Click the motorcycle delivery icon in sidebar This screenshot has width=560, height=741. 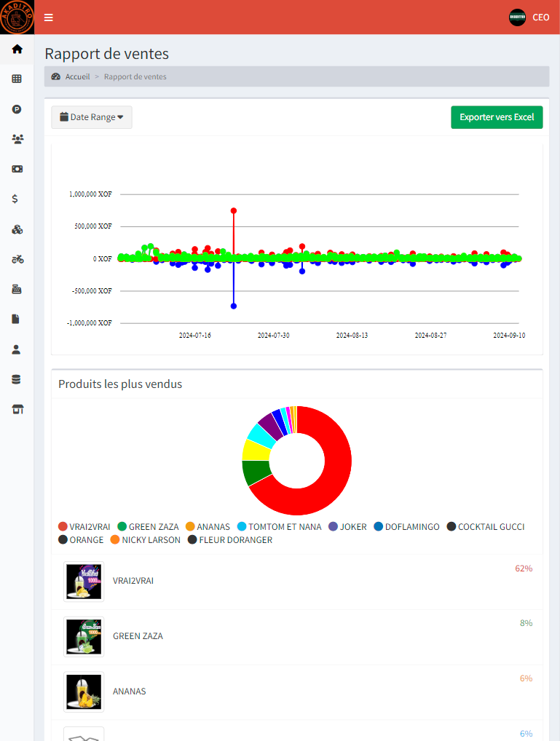coord(17,259)
